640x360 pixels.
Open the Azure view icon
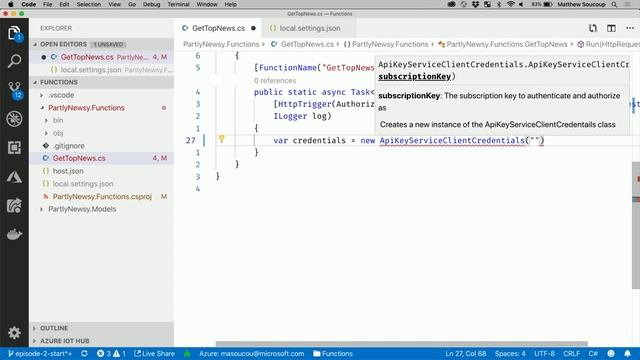14,177
